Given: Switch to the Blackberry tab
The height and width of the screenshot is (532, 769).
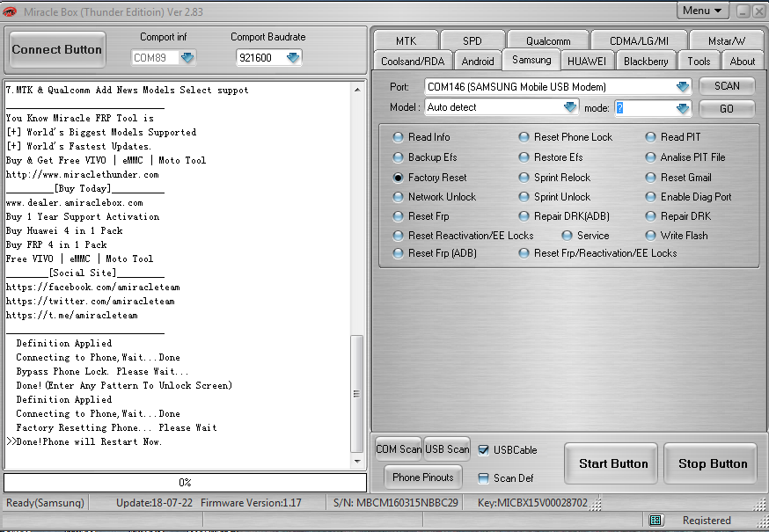Looking at the screenshot, I should click(646, 62).
